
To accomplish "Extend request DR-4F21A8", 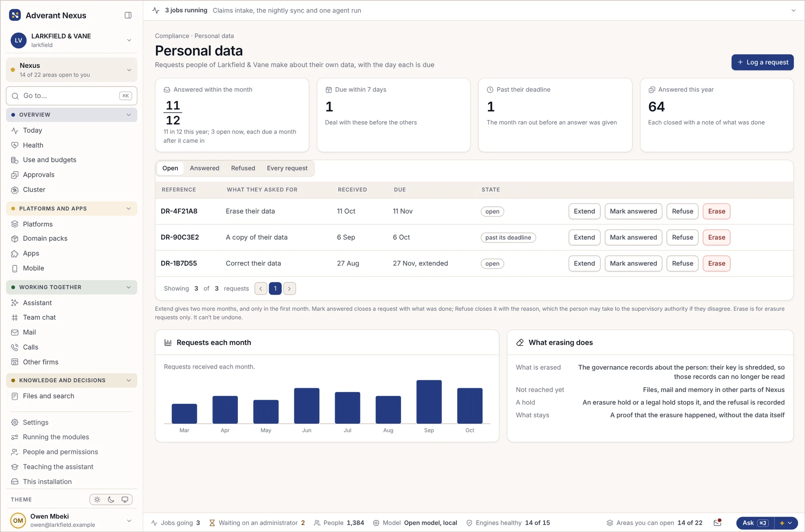I will (584, 211).
